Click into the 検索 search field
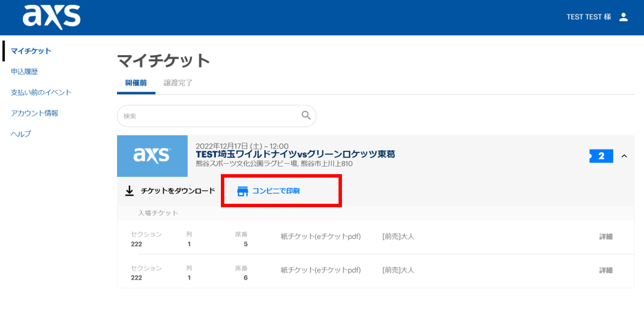 (x=206, y=116)
